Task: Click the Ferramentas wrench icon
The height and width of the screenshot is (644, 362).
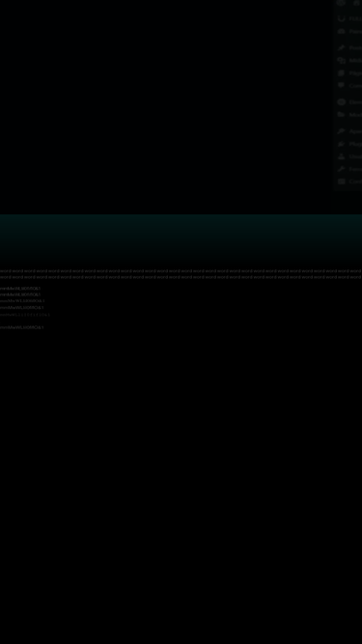Action: click(341, 169)
